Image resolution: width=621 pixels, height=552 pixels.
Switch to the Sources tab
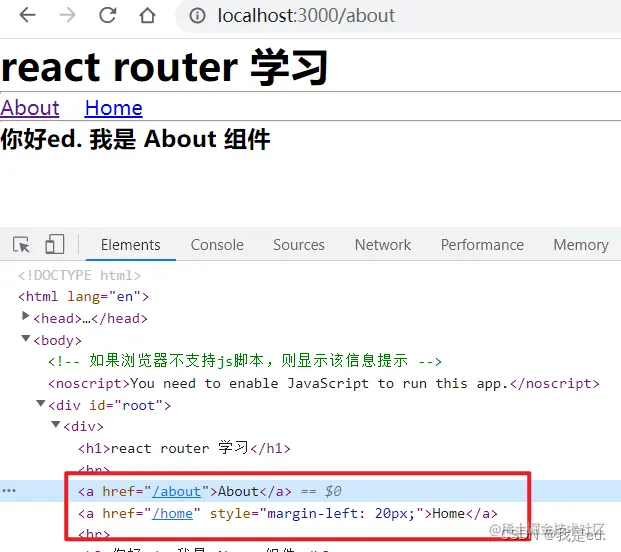click(x=299, y=245)
